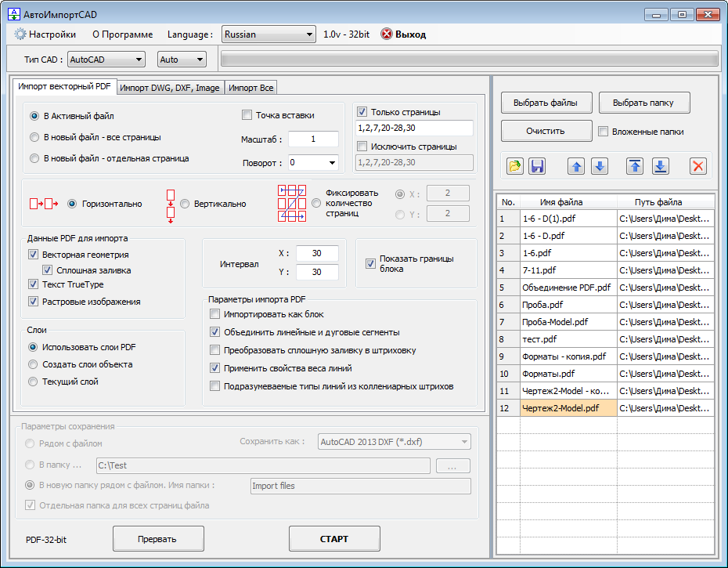Open the Поворот rotation dropdown
The image size is (728, 568).
pyautogui.click(x=313, y=162)
